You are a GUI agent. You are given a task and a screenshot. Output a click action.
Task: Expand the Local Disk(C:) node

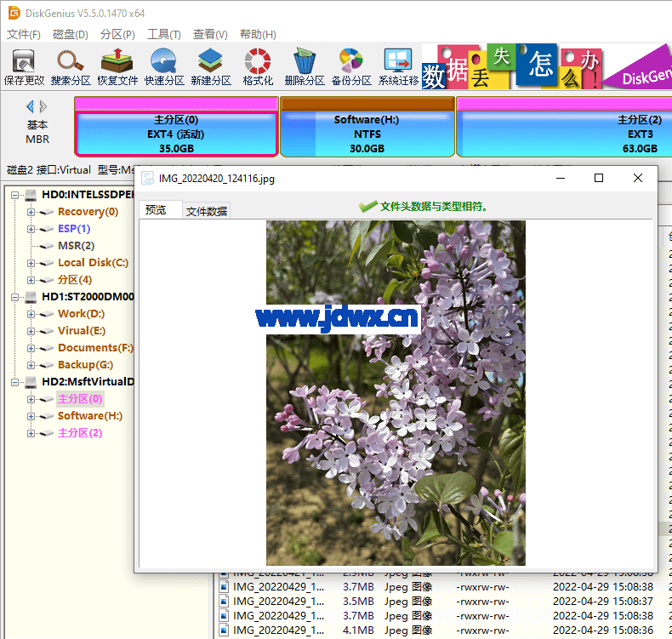pos(31,263)
